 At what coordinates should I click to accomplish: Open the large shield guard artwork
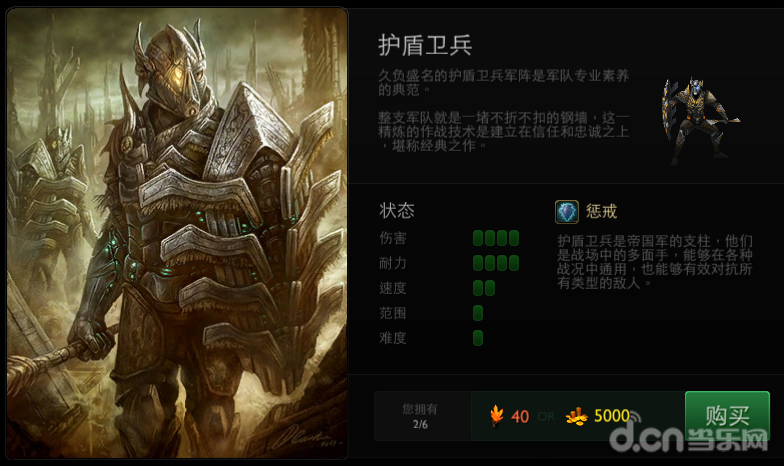(x=177, y=233)
